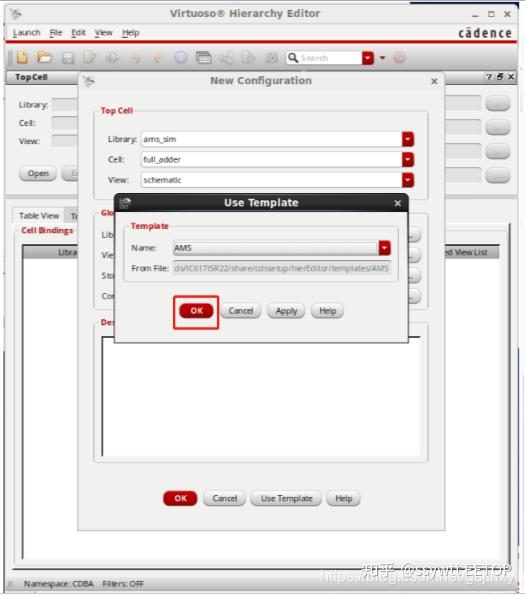Viewport: 525px width, 595px height.
Task: Click the blue info circle icon
Action: [x=181, y=58]
